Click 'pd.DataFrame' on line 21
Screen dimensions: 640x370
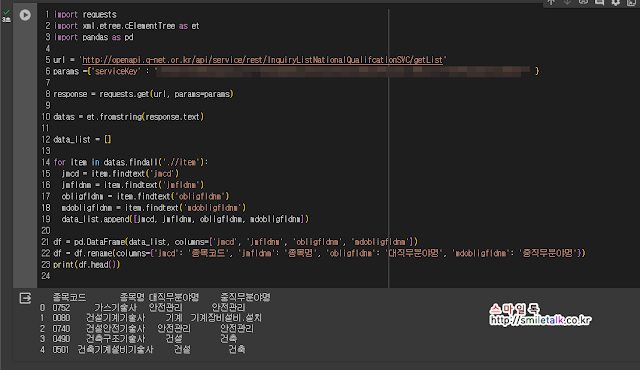coord(99,242)
